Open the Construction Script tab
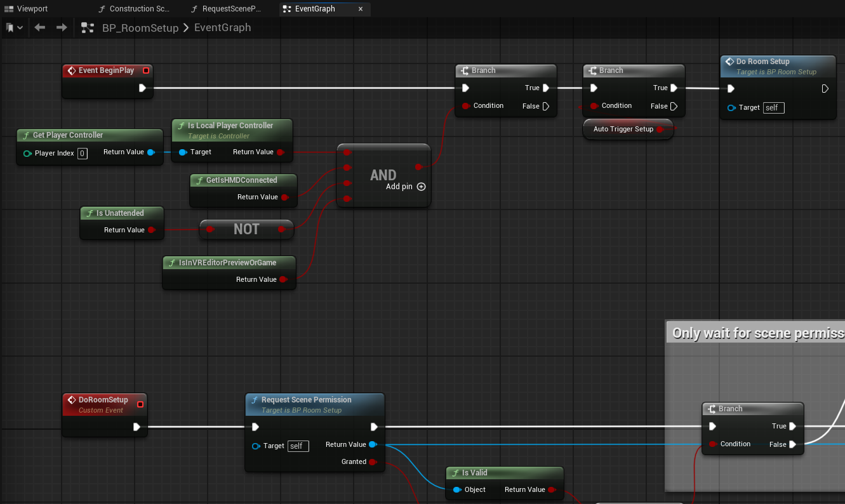The image size is (845, 504). pyautogui.click(x=134, y=8)
